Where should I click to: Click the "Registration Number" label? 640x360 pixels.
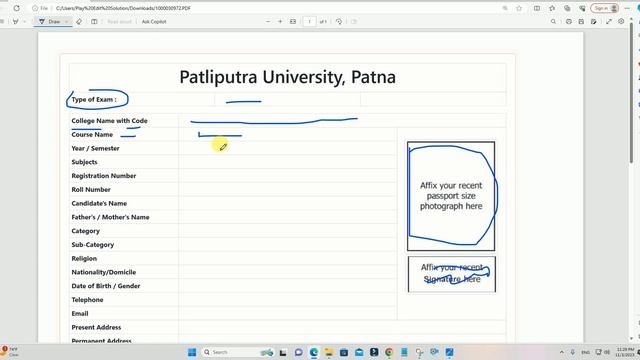tap(104, 176)
